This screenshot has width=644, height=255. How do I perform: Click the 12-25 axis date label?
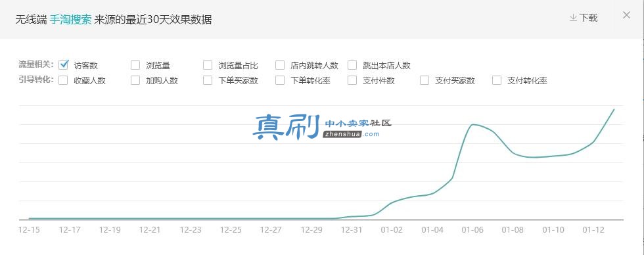click(231, 230)
